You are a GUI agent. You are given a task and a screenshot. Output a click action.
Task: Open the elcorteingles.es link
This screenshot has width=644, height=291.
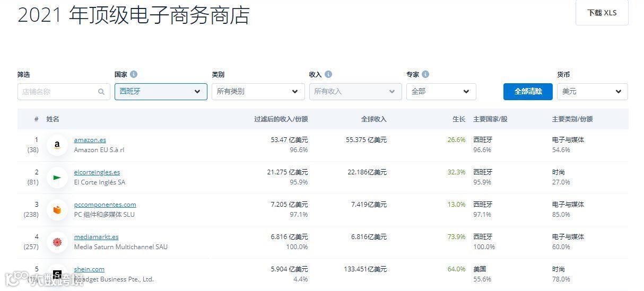point(97,172)
